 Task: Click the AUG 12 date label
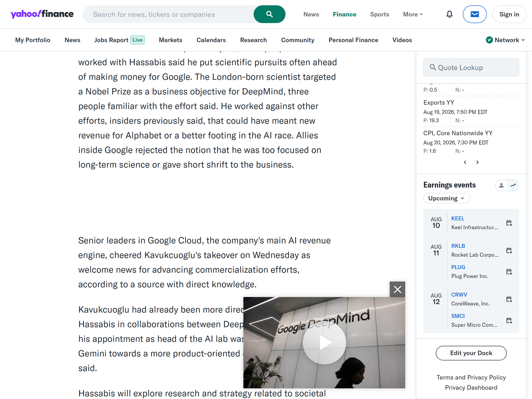point(436,299)
